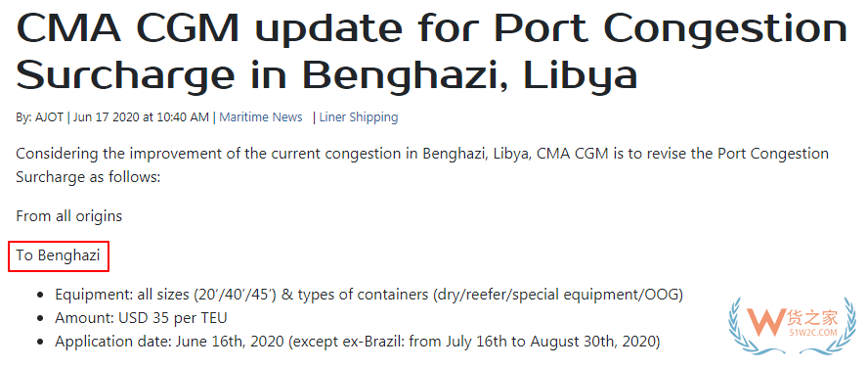Click the article headline about CMA CGM update
Screen dimensions: 868x368
(431, 50)
